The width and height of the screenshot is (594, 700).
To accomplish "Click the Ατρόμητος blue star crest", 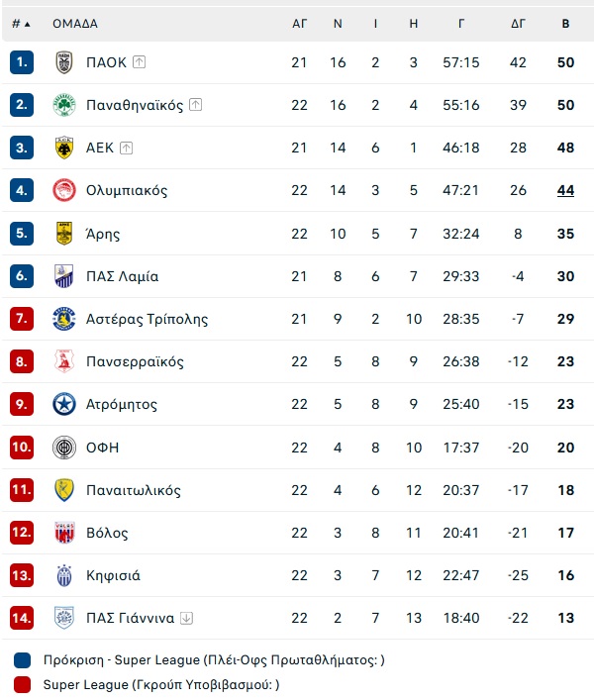I will click(x=64, y=404).
